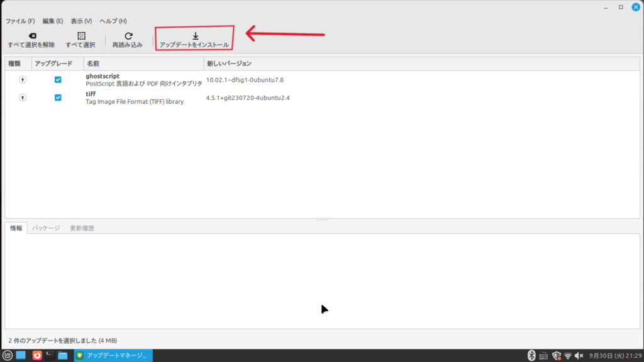Viewport: 644px width, 362px height.
Task: Open the Linux Mint start menu icon
Action: (8, 356)
